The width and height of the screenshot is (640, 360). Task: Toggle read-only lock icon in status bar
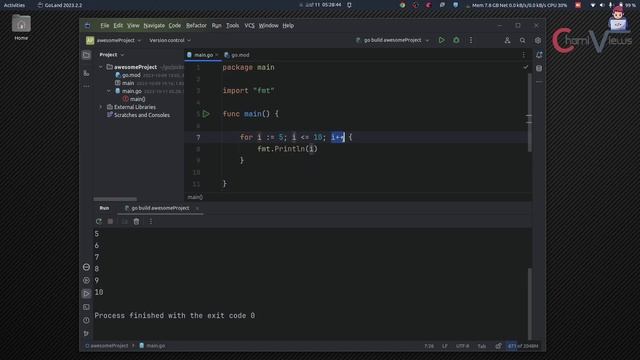498,346
